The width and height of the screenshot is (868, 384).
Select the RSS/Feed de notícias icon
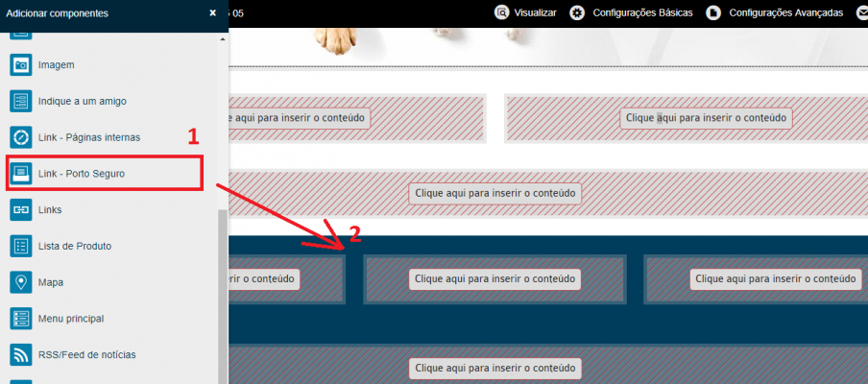pyautogui.click(x=21, y=354)
